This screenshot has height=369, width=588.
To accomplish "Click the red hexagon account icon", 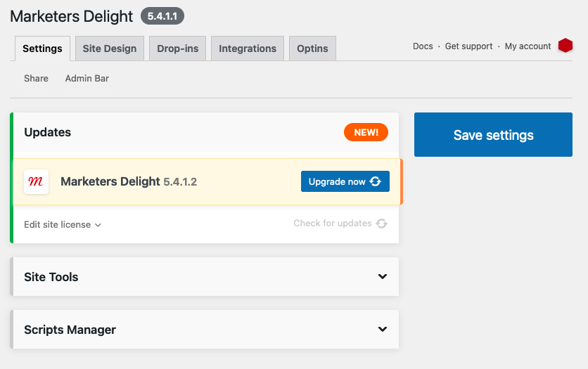I will (x=565, y=46).
